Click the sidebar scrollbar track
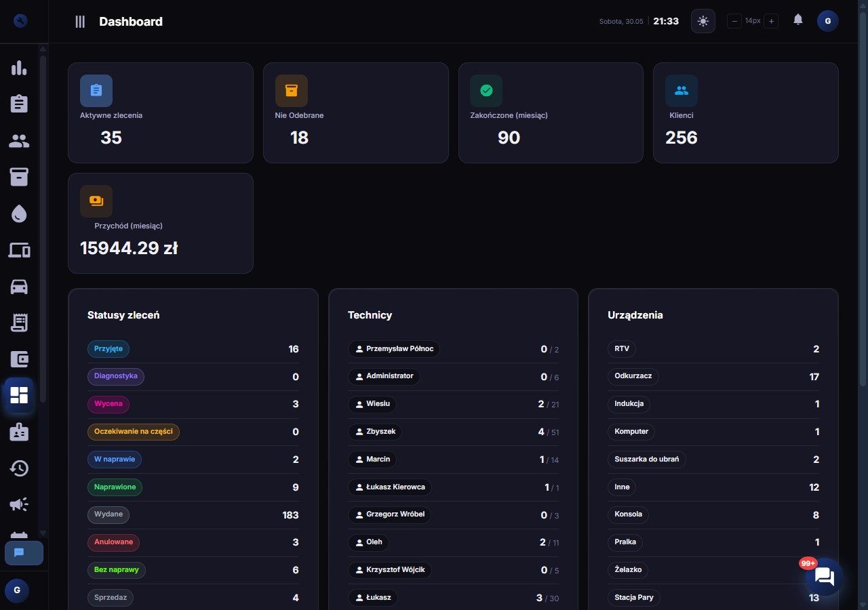 [x=43, y=291]
